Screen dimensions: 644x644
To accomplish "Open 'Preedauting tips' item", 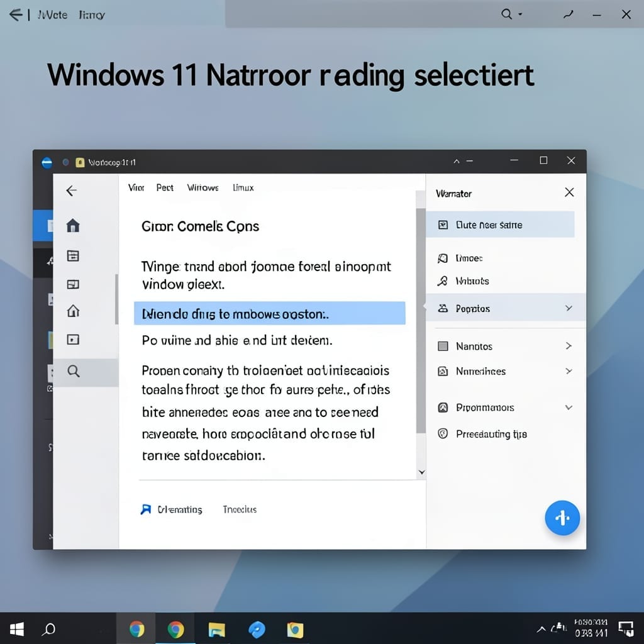I will [491, 434].
